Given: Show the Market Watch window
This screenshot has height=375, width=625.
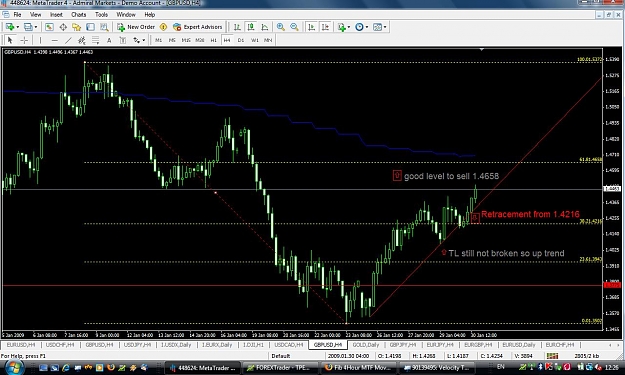Looking at the screenshot, I should 49,27.
